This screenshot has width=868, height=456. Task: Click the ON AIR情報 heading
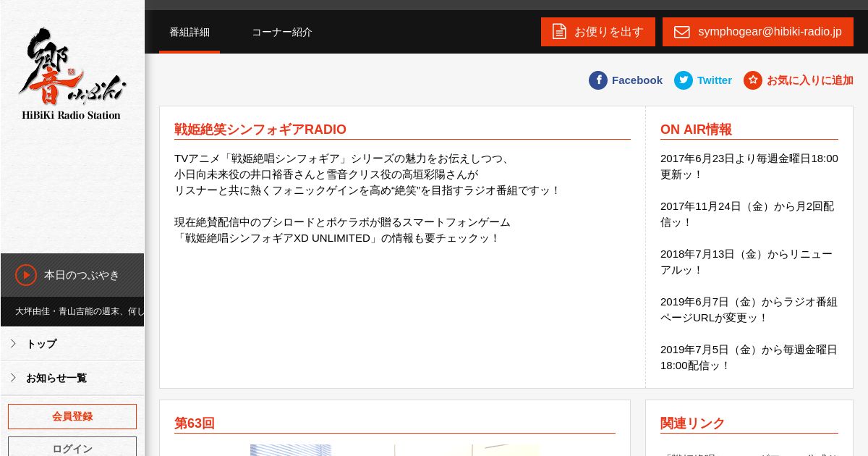[696, 130]
